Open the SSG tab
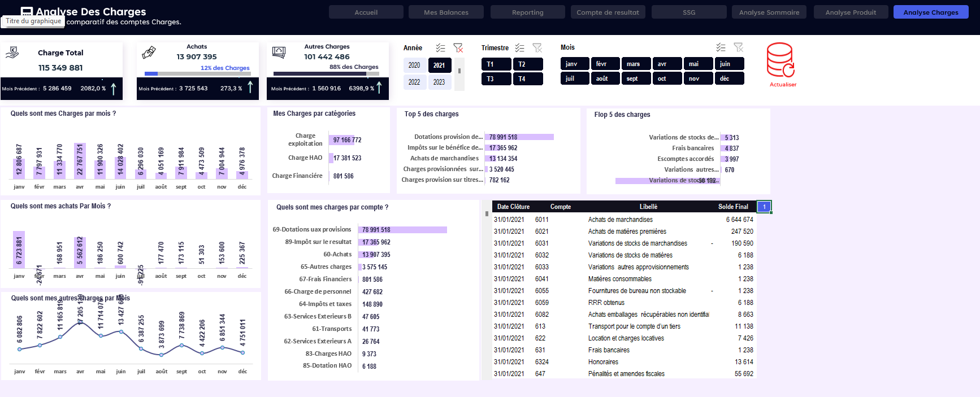Viewport: 980px width, 397px height. pyautogui.click(x=689, y=12)
